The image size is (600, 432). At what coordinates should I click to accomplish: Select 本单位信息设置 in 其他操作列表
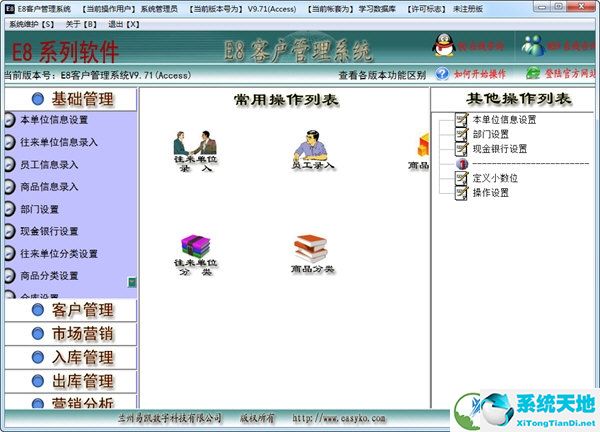pyautogui.click(x=504, y=119)
